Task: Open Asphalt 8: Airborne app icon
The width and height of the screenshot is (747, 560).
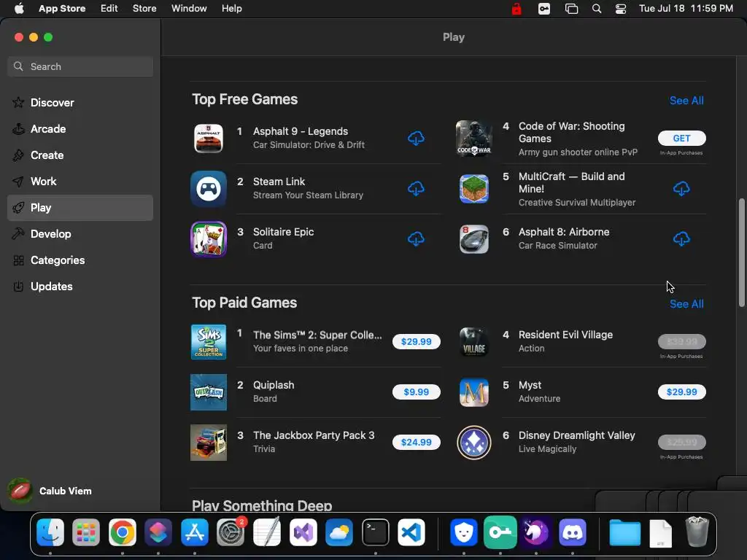Action: 474,238
